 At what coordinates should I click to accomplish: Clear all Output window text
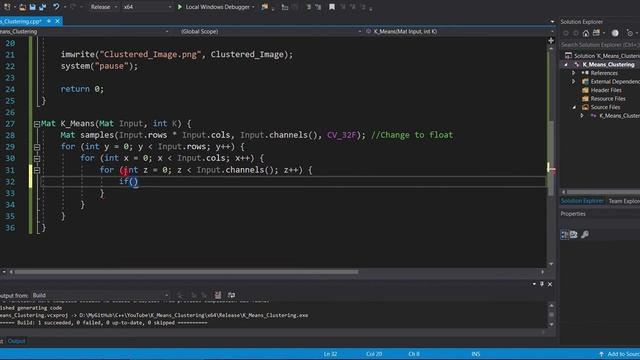click(x=218, y=295)
